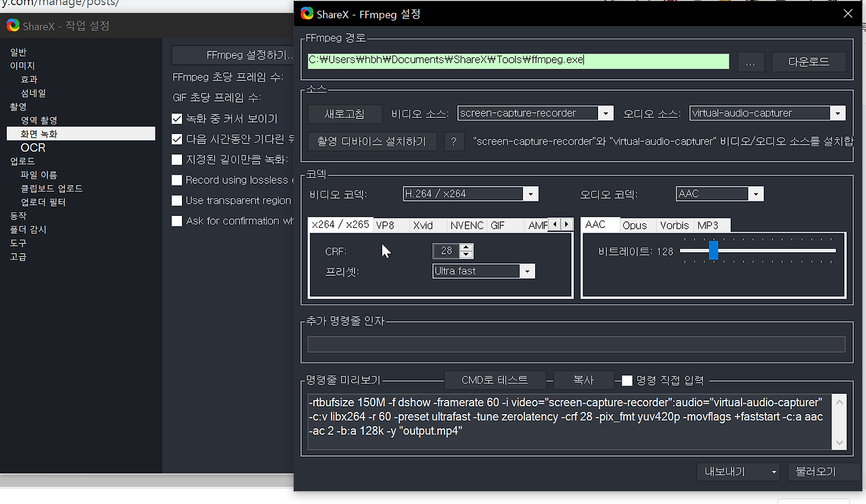Select 폴더 감시 in settings tree

pyautogui.click(x=28, y=229)
